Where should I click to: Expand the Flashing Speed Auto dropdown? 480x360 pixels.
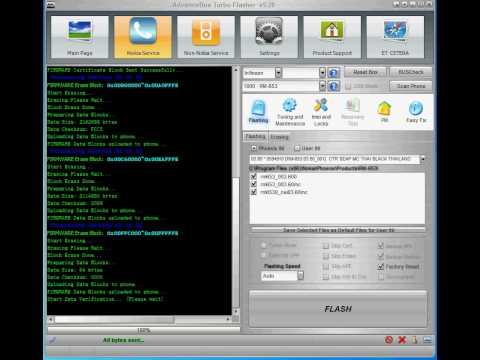tap(300, 276)
